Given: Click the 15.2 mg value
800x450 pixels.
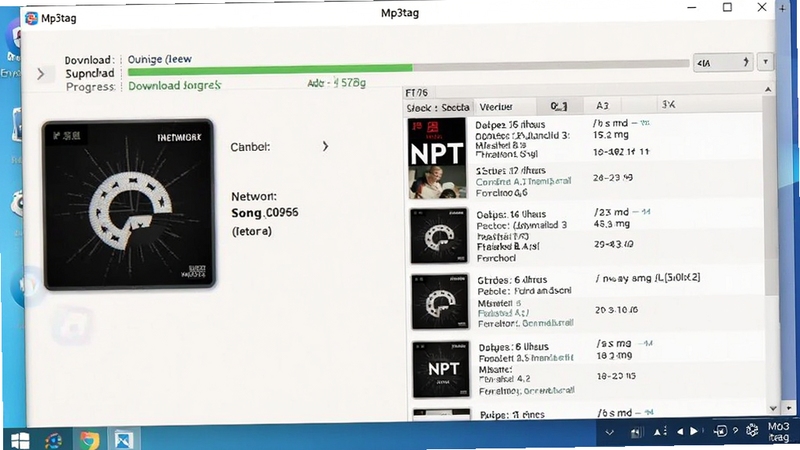Looking at the screenshot, I should [611, 135].
